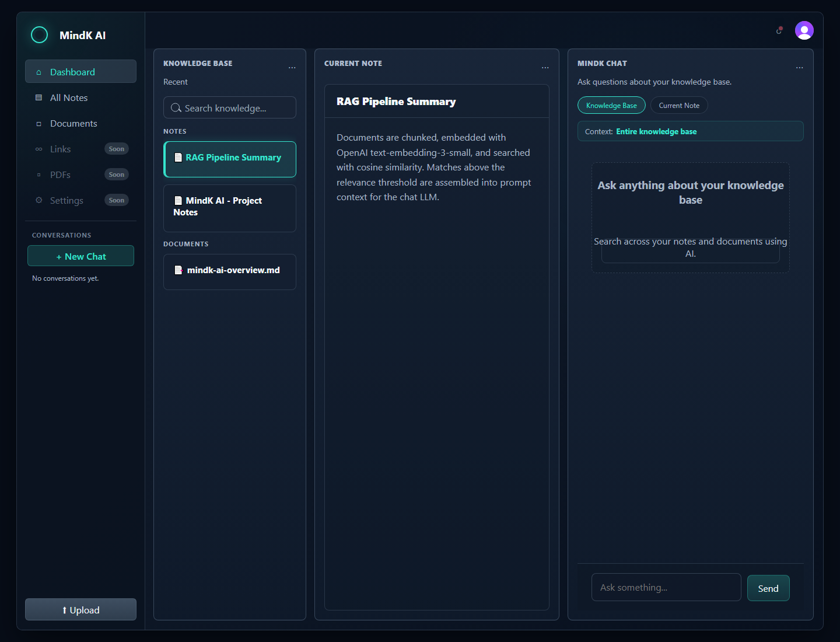The height and width of the screenshot is (642, 840).
Task: Open the Current Note panel's three-dot menu
Action: 545,68
